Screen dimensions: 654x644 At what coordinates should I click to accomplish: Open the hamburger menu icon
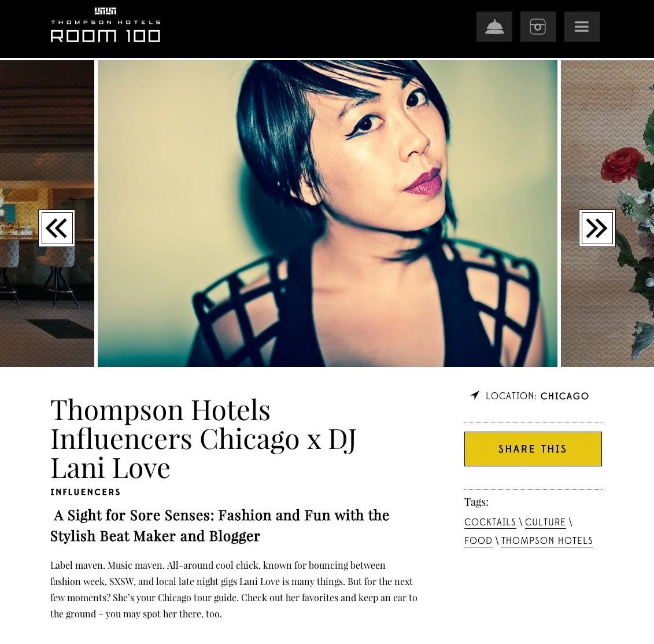click(582, 27)
